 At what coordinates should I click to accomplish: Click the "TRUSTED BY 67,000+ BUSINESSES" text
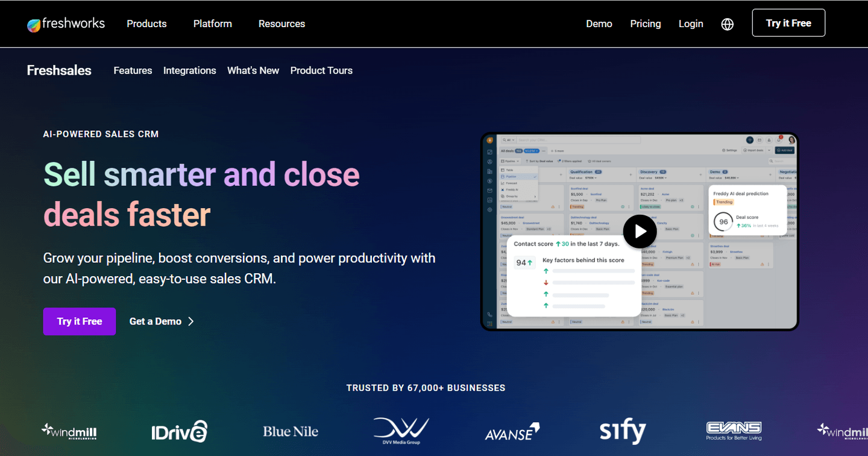click(426, 388)
